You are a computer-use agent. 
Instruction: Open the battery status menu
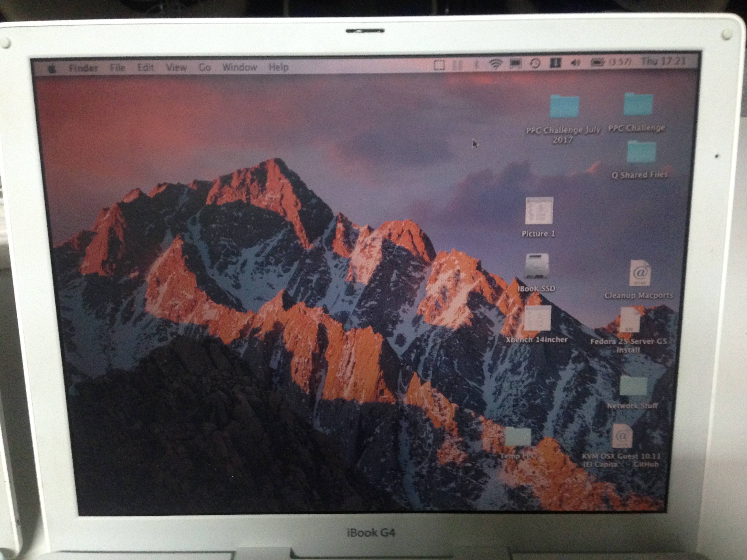tap(597, 62)
